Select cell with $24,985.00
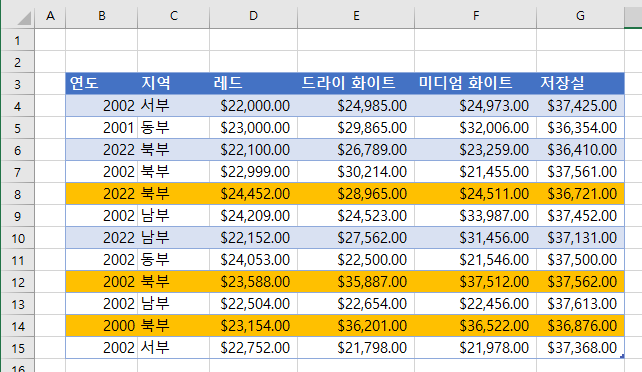 [356, 106]
